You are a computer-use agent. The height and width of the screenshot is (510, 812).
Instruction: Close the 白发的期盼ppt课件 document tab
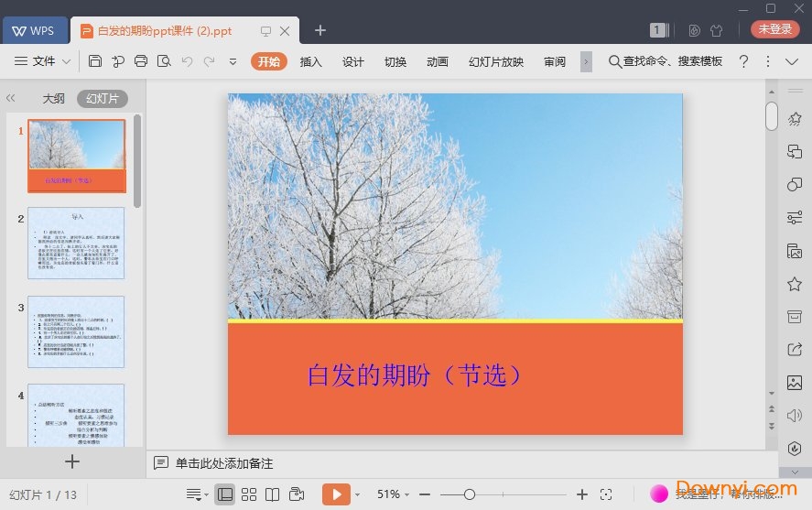coord(285,31)
